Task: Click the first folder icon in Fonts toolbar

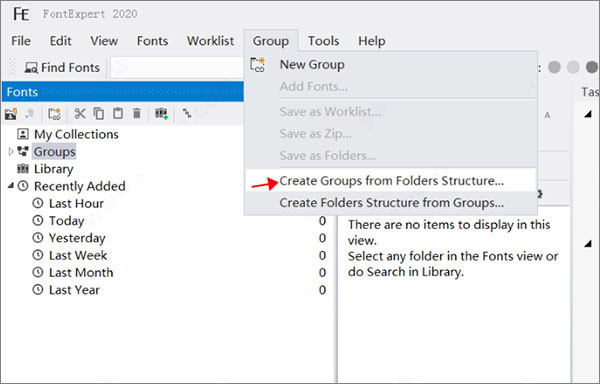Action: pyautogui.click(x=11, y=114)
